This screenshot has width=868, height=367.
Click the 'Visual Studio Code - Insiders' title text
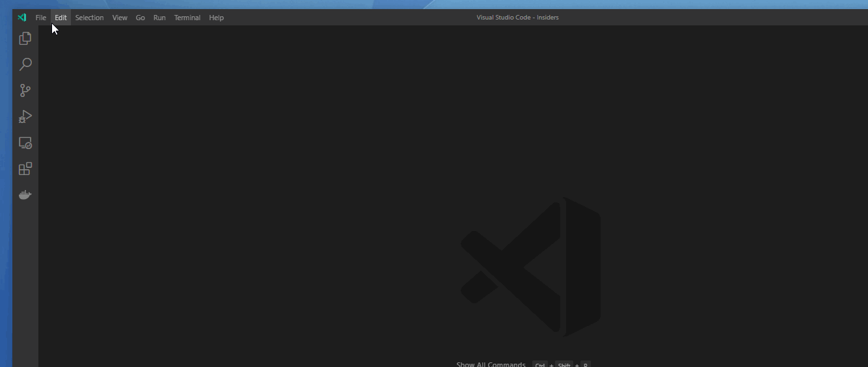coord(517,18)
